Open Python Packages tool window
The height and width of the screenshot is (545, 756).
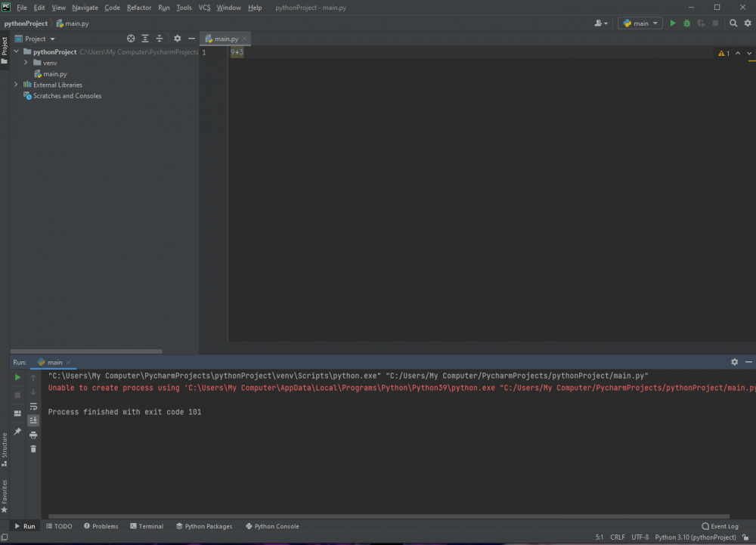pyautogui.click(x=204, y=526)
